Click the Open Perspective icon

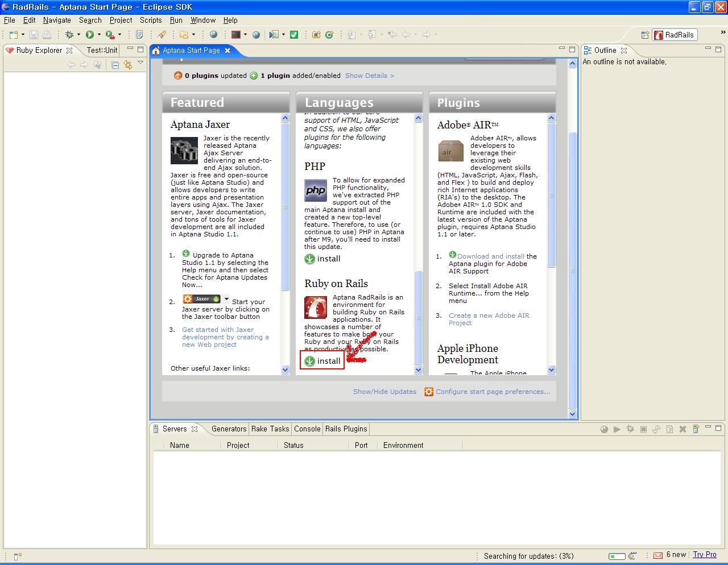tap(645, 35)
